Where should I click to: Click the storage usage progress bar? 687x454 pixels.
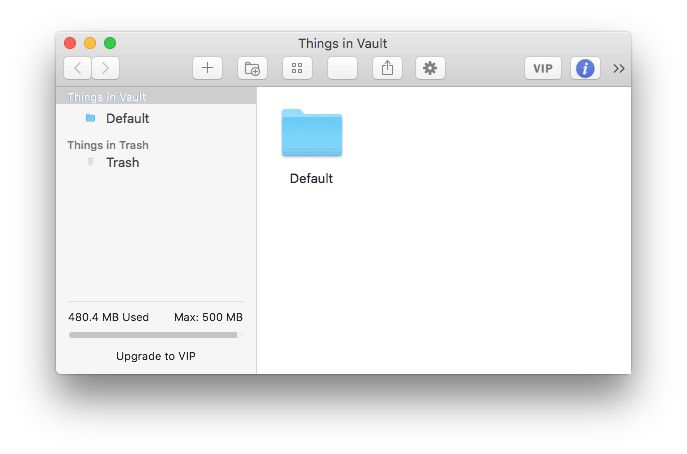pos(155,335)
